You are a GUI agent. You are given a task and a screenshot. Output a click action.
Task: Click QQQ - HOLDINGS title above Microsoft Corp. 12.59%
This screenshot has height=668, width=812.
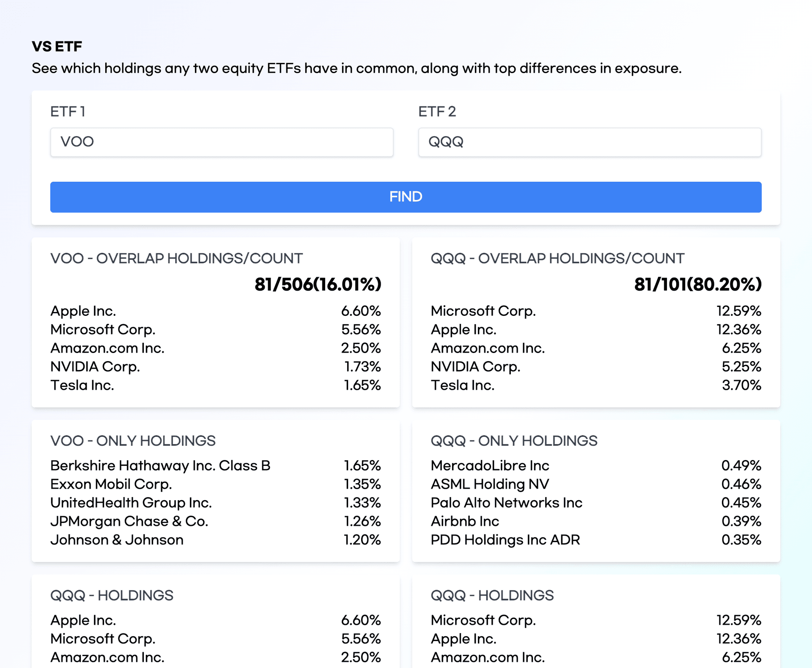pos(492,596)
